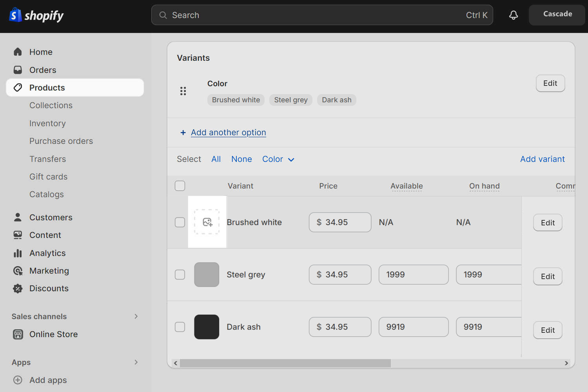Edit the Brushed white variant
The image size is (588, 392).
tap(548, 223)
